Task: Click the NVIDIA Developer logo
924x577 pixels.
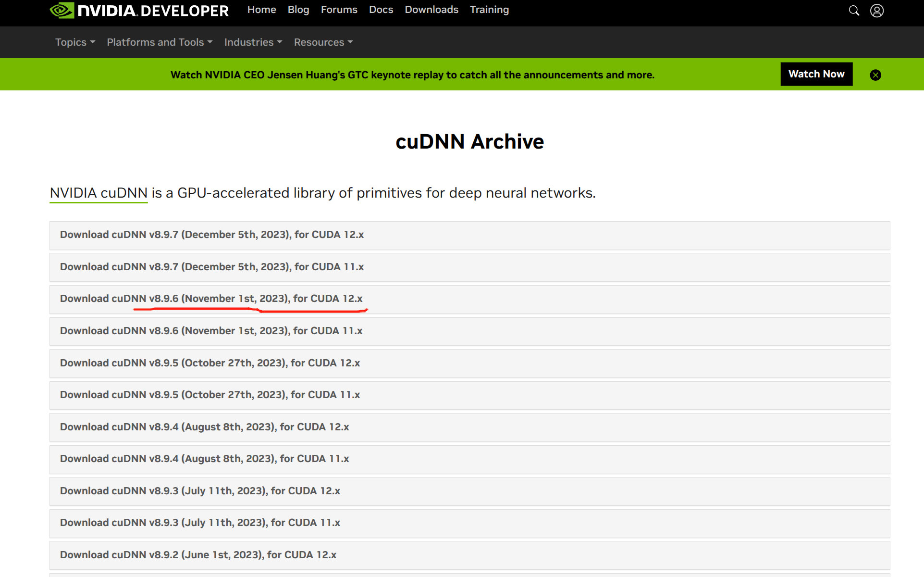Action: 139,11
